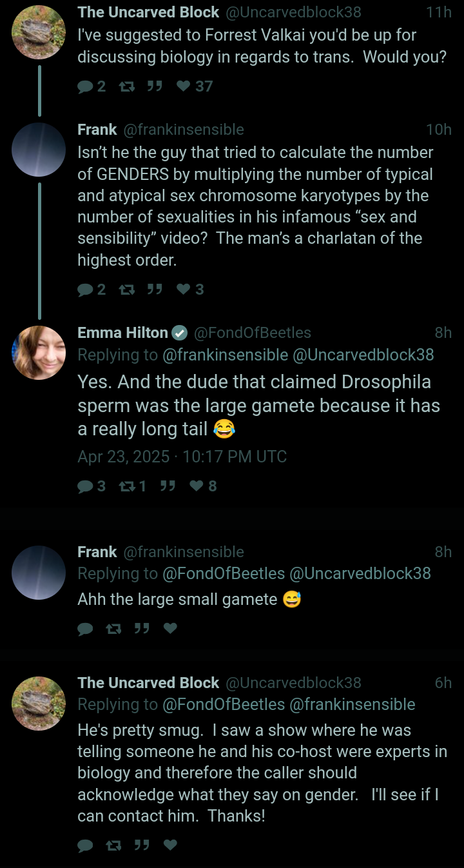Retweet Frank's large small gamete tweet
Viewport: 464px width, 868px height.
(113, 629)
